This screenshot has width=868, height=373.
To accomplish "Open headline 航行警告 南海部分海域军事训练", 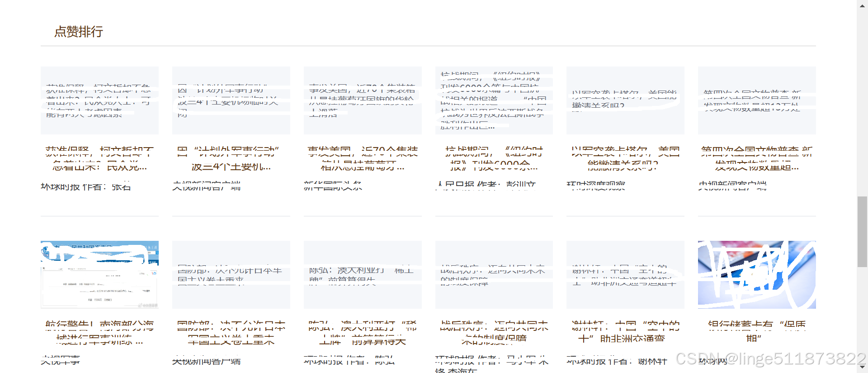I will pos(99,333).
